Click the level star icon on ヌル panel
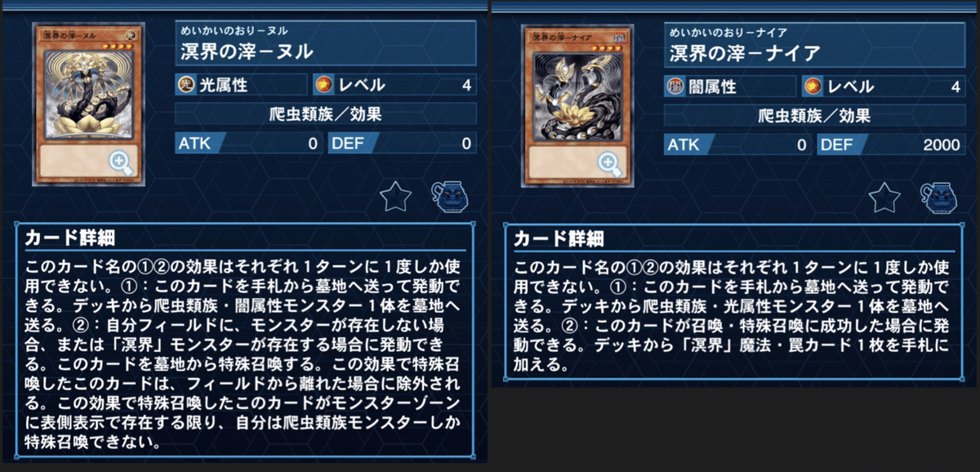 tap(324, 85)
